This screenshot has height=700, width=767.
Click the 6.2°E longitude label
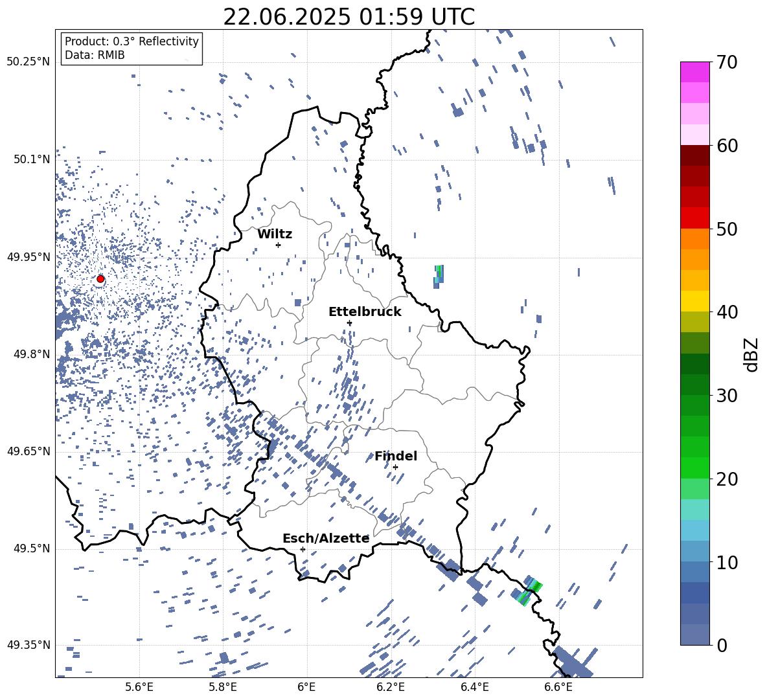pos(391,687)
